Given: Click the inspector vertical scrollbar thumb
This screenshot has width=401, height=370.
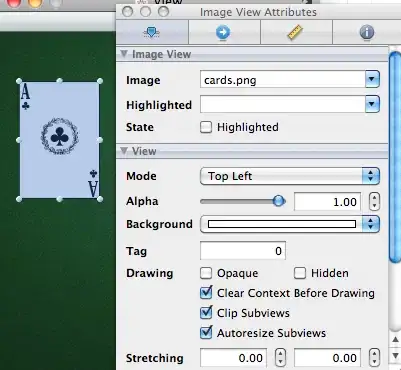Looking at the screenshot, I should pos(395,157).
